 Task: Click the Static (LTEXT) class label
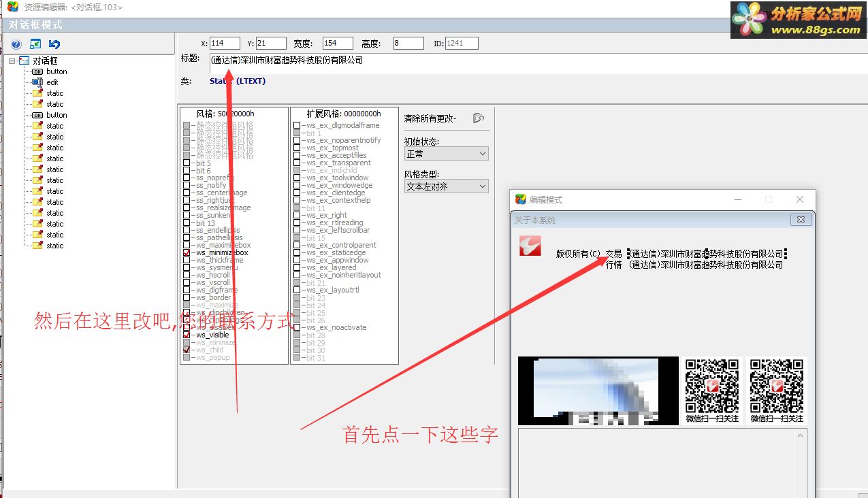coord(238,81)
